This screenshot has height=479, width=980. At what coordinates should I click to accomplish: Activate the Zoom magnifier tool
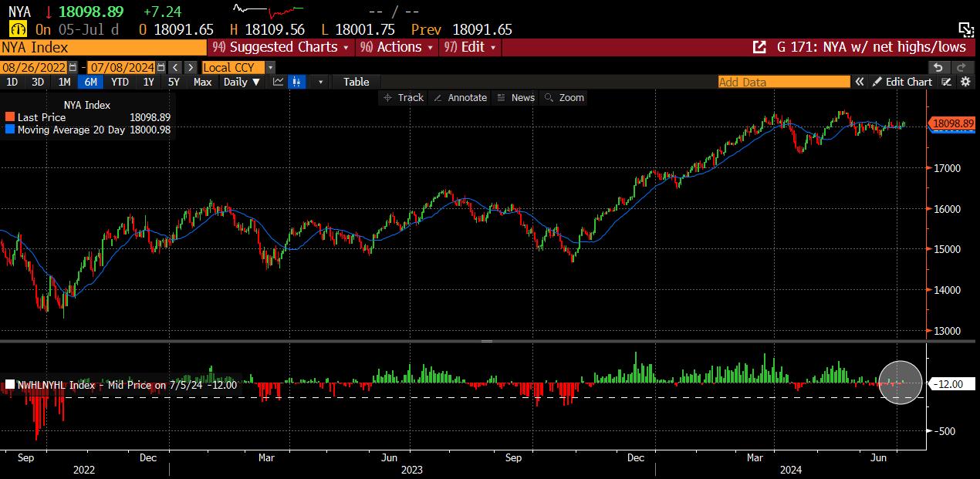[564, 97]
